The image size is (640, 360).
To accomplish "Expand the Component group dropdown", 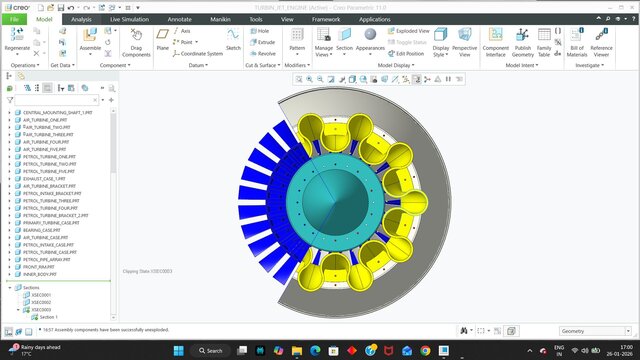I will (115, 65).
